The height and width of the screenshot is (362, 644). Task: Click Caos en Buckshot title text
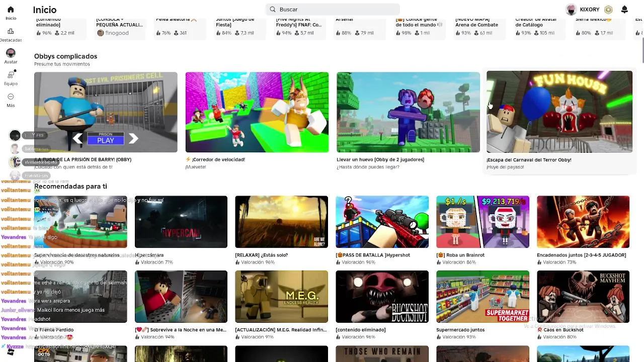tap(560, 330)
